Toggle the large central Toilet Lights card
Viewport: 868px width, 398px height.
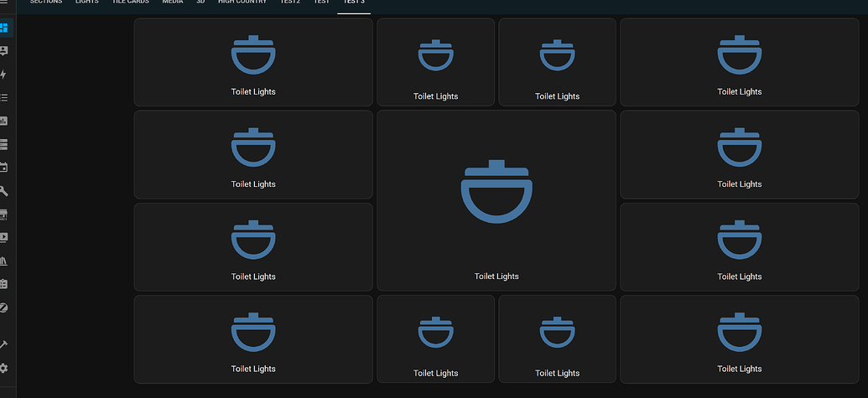[496, 200]
